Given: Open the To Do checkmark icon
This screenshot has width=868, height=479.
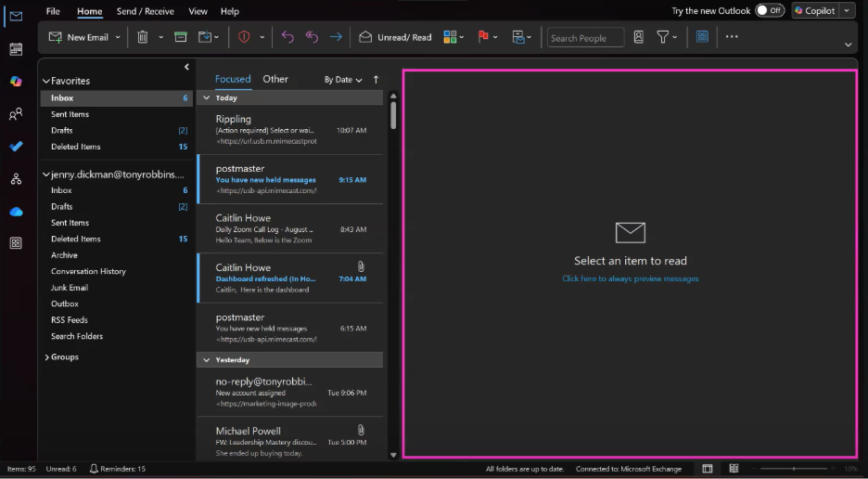Looking at the screenshot, I should pos(16,147).
